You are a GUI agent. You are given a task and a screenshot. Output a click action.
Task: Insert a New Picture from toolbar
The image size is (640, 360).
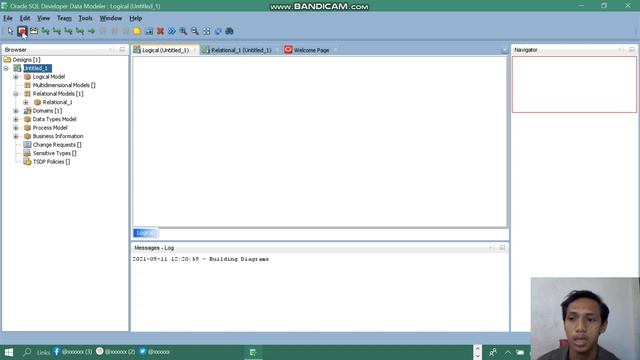(x=149, y=31)
